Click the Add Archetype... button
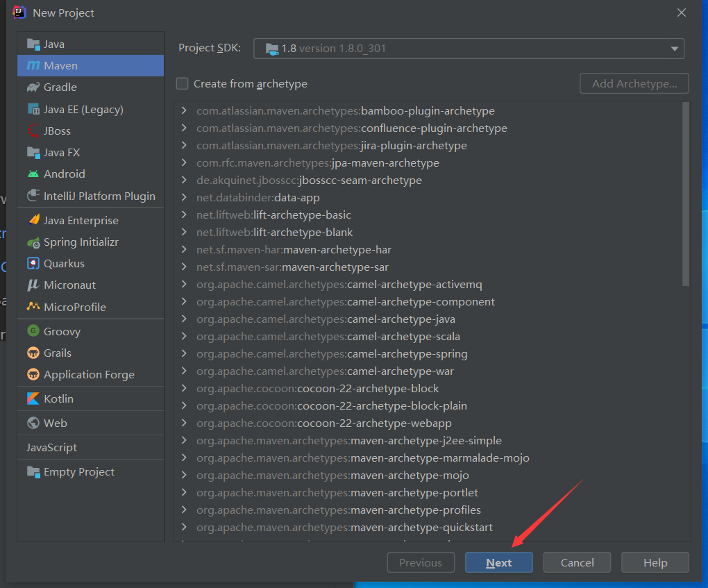The width and height of the screenshot is (708, 588). tap(634, 83)
